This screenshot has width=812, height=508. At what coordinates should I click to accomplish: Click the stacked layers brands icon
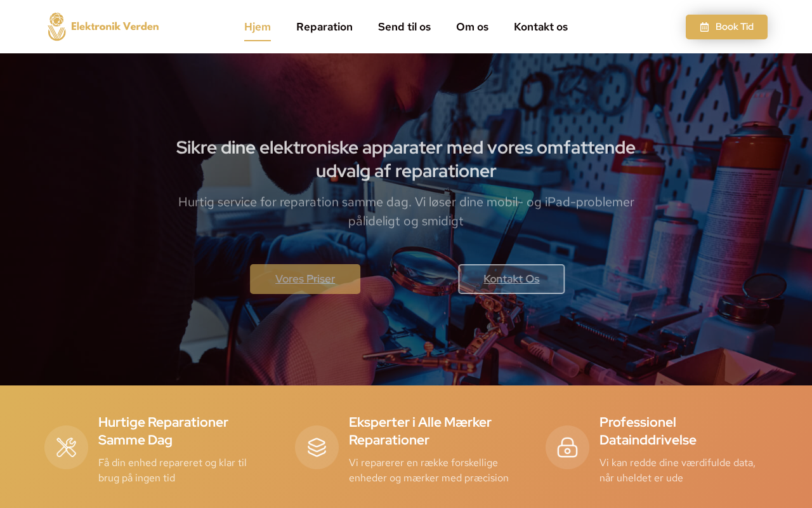coord(317,447)
